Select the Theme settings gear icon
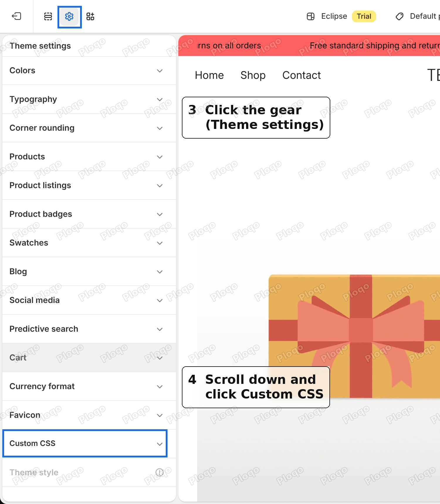 pos(69,16)
